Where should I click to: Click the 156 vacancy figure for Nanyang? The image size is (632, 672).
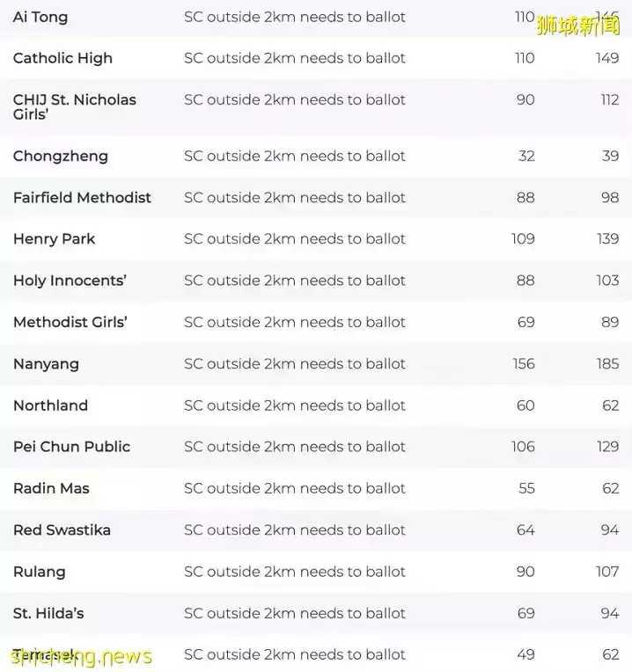[x=524, y=363]
